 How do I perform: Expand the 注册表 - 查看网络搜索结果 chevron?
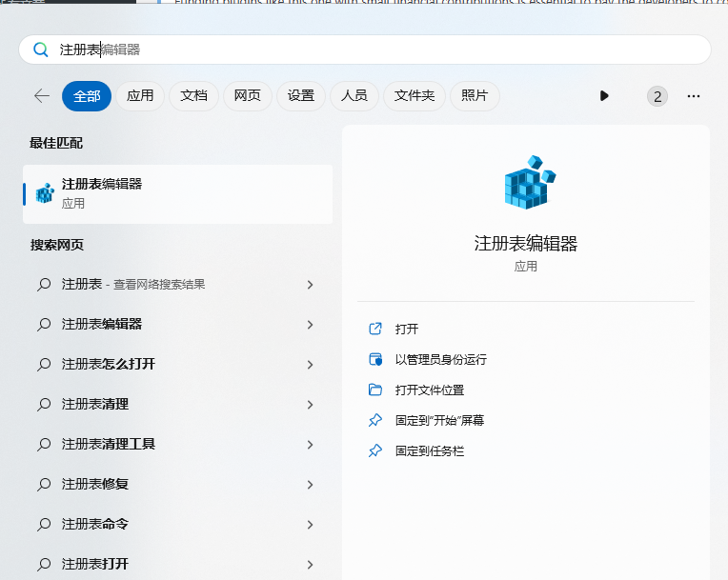310,285
